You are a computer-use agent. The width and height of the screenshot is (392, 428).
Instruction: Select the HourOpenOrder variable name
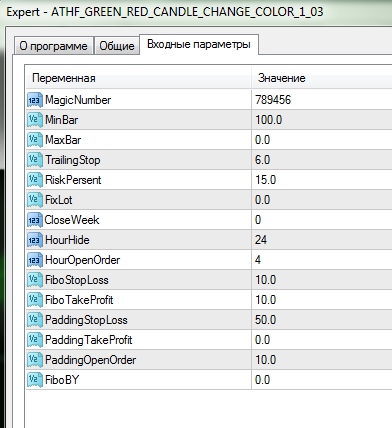click(x=82, y=260)
